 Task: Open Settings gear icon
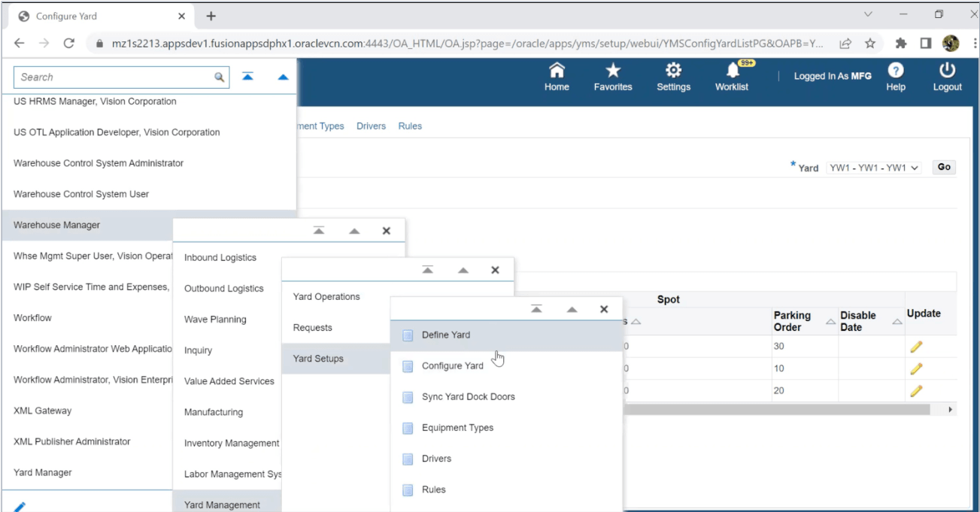tap(673, 71)
